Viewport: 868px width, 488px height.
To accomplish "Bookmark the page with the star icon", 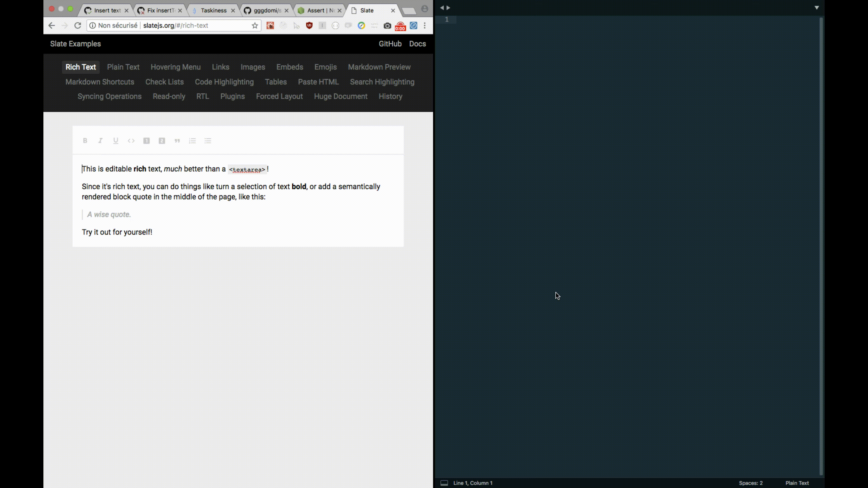I will (x=255, y=25).
